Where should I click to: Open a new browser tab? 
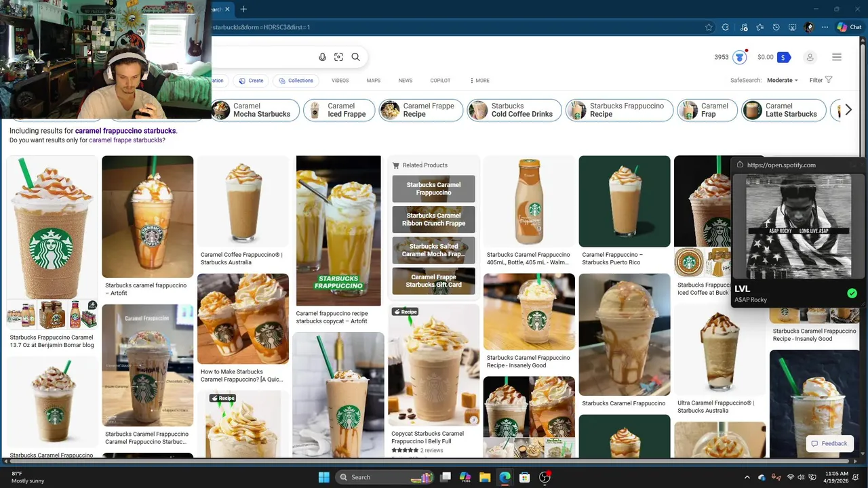pyautogui.click(x=243, y=9)
